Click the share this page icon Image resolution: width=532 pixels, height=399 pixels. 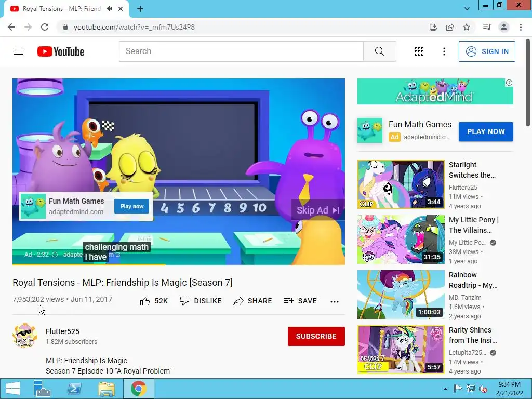point(450,27)
